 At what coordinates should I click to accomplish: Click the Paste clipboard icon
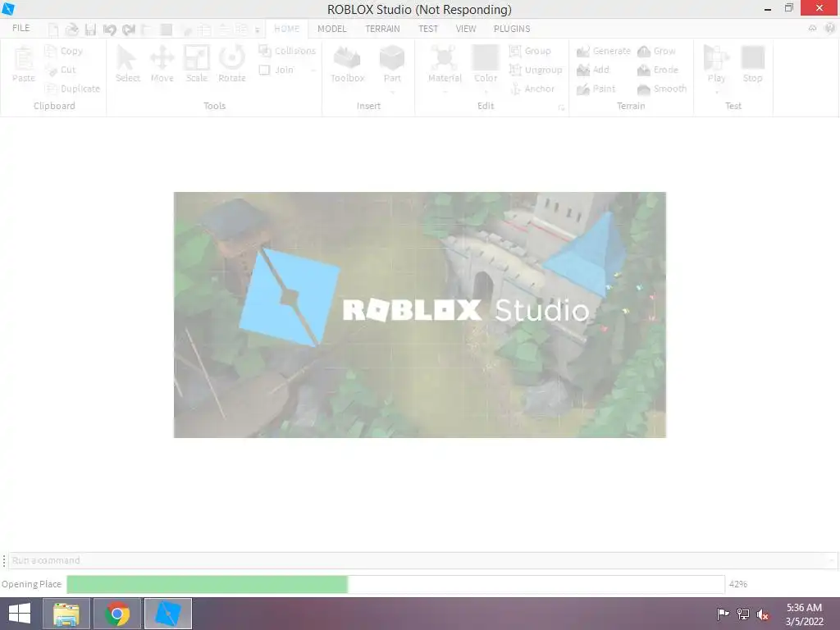24,58
